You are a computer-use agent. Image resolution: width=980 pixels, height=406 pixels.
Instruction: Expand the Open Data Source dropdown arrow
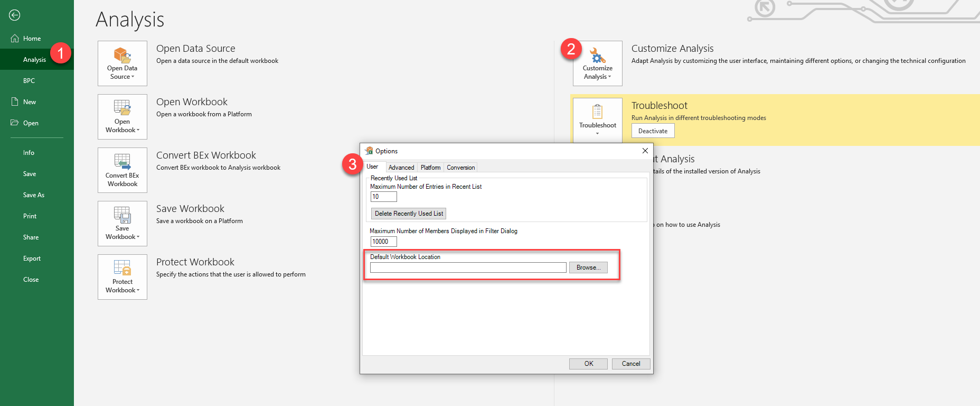click(133, 77)
